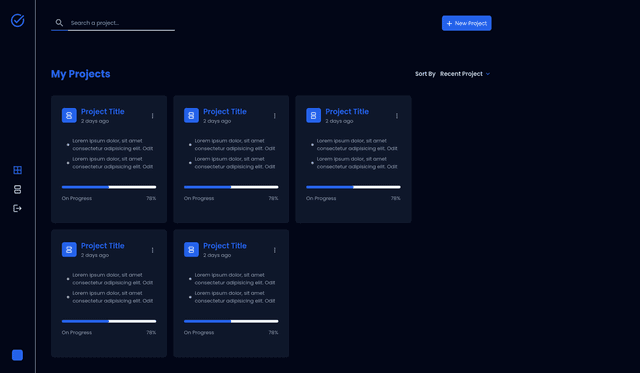This screenshot has height=373, width=640.
Task: Click the search magnifier icon
Action: 59,23
